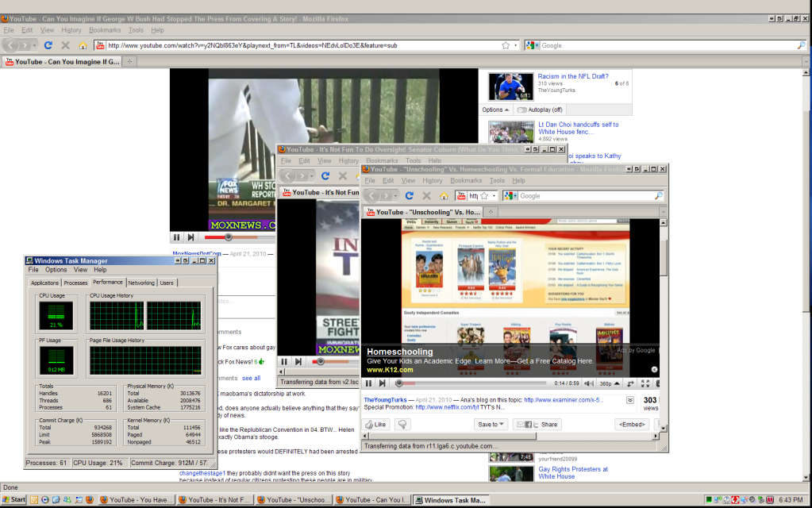812x508 pixels.
Task: Click the loop arrows icon on Unschooling player
Action: coord(630,383)
